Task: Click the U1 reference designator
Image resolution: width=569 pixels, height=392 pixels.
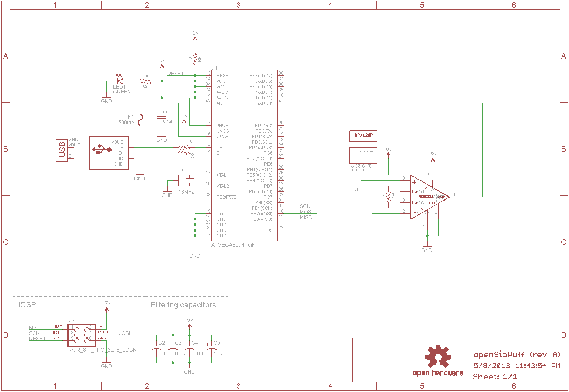Action: tap(214, 68)
